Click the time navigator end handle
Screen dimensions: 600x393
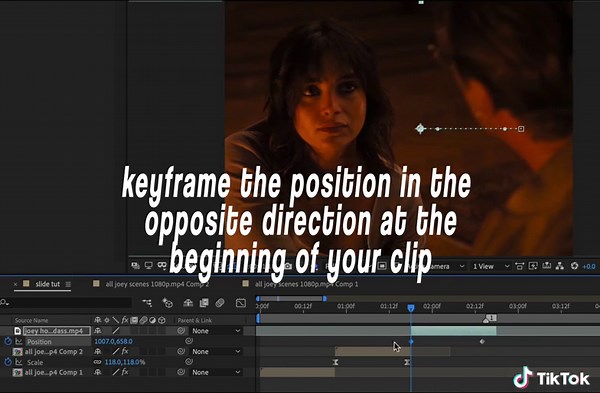(324, 298)
